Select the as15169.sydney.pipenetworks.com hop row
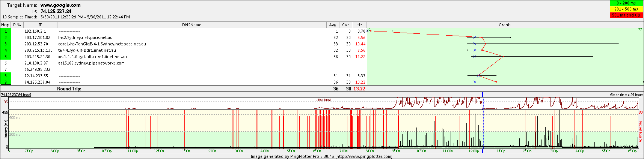Screen dimensions: 644x159 coord(91,63)
